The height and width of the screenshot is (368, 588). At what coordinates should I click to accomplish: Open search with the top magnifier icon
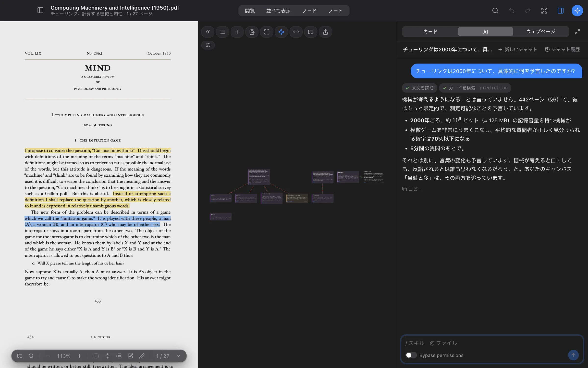click(495, 11)
